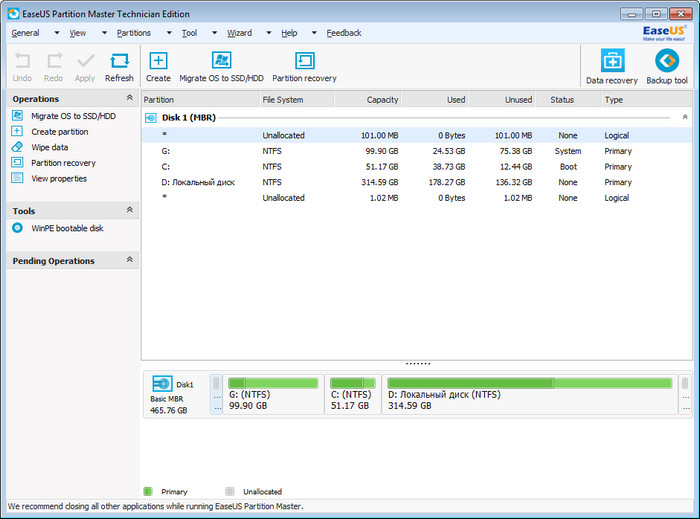Collapse the Tools panel
Screen dimensions: 700x519
[129, 209]
